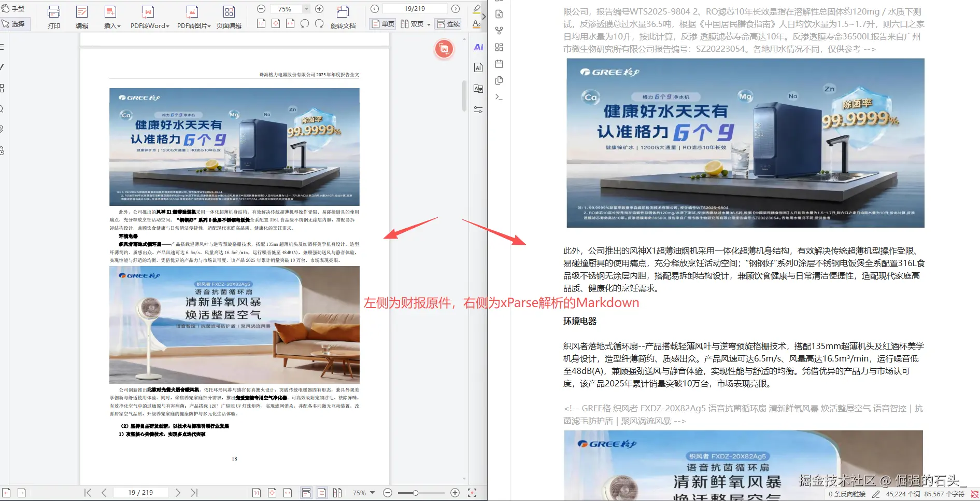Click the top page number field 19/219

pyautogui.click(x=415, y=9)
